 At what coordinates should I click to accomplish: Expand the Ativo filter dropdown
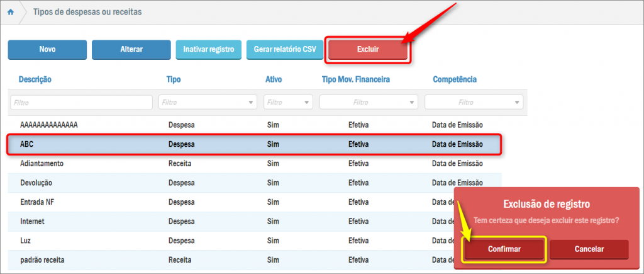[289, 102]
